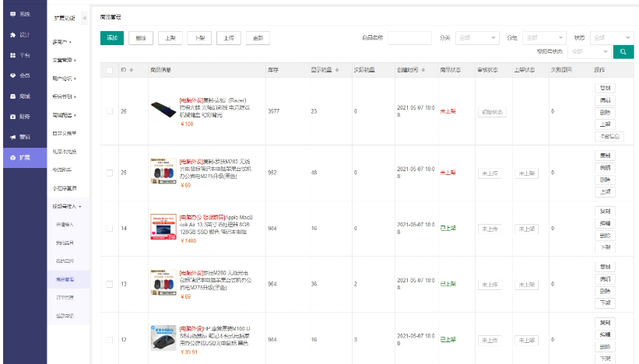Click 删除 for product ID 25

[606, 180]
